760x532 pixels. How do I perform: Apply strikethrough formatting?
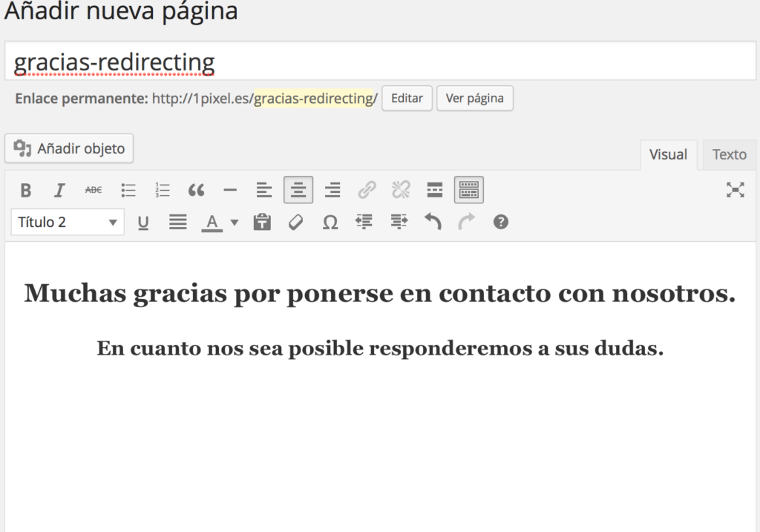[93, 190]
